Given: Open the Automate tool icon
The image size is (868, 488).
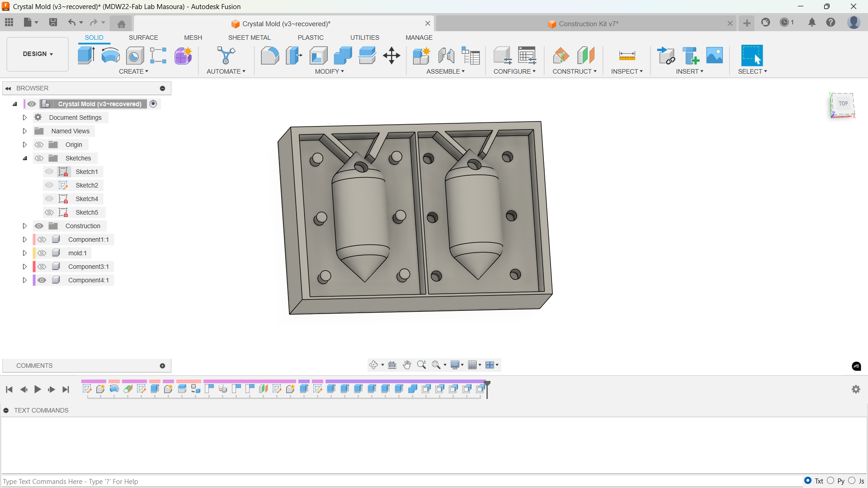Looking at the screenshot, I should (226, 56).
